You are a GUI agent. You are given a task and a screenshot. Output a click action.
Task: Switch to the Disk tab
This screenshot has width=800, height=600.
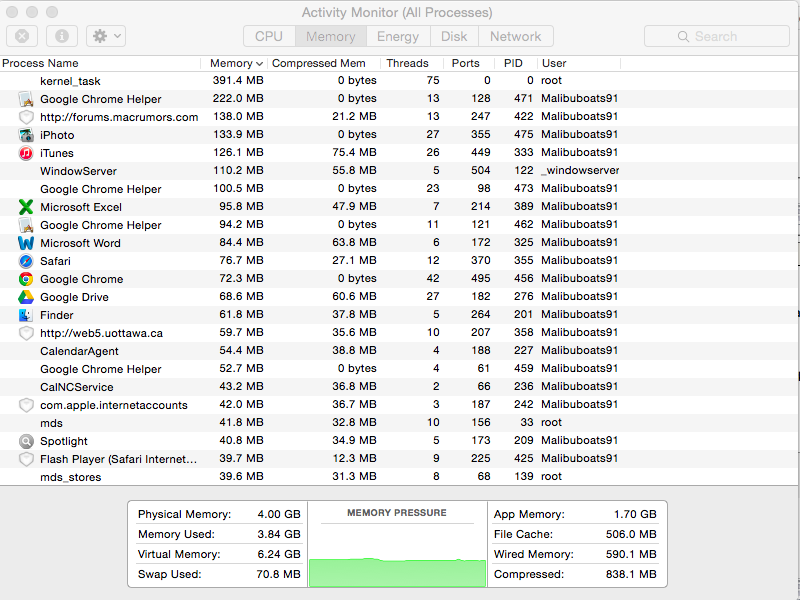coord(454,36)
